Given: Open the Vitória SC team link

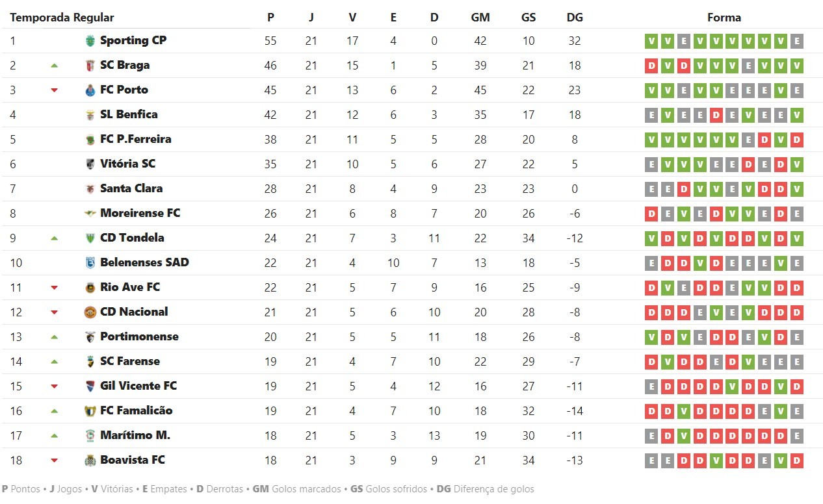Looking at the screenshot, I should pos(127,164).
